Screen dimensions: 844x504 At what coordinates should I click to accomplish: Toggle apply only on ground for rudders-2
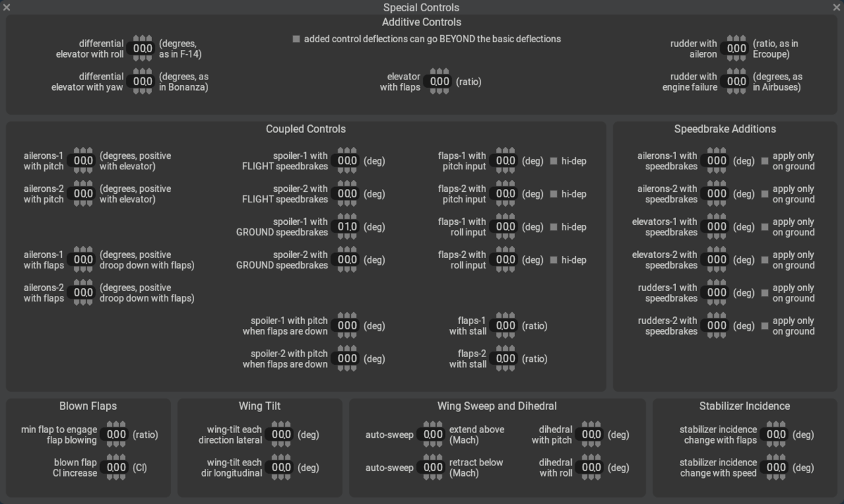(765, 326)
